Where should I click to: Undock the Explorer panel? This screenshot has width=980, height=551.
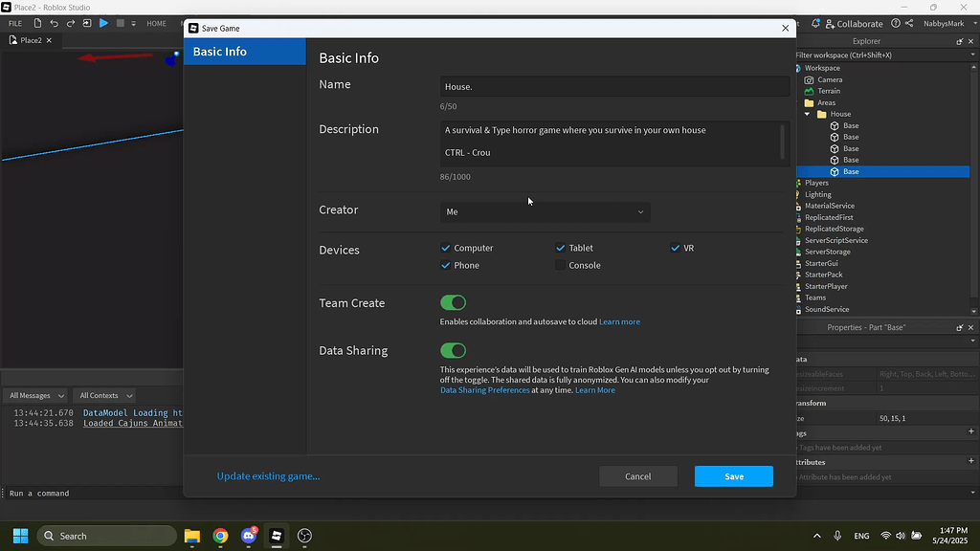click(959, 41)
